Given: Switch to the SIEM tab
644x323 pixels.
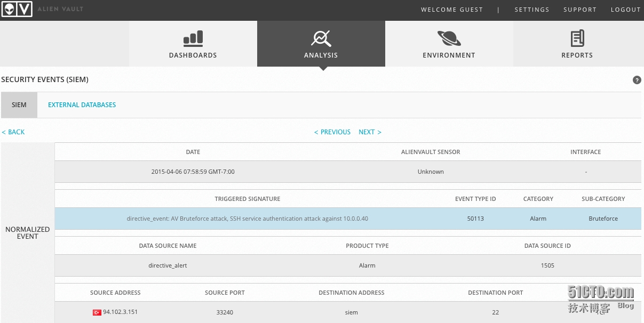Looking at the screenshot, I should point(19,105).
